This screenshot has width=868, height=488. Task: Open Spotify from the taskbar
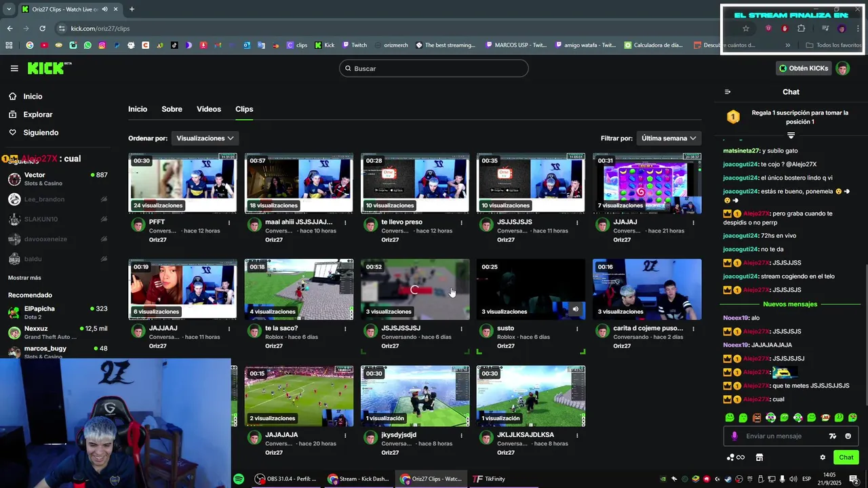[239, 479]
